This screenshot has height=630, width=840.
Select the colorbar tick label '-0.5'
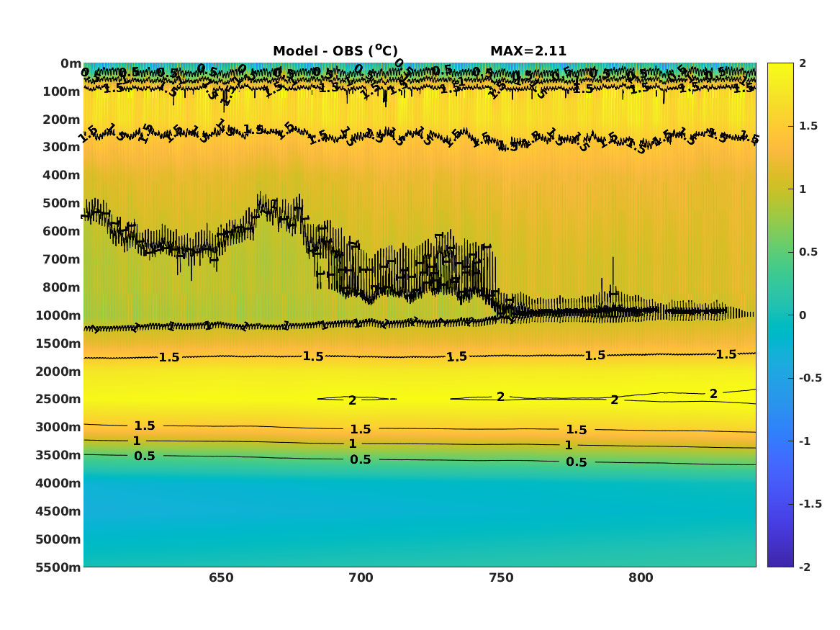coord(810,378)
